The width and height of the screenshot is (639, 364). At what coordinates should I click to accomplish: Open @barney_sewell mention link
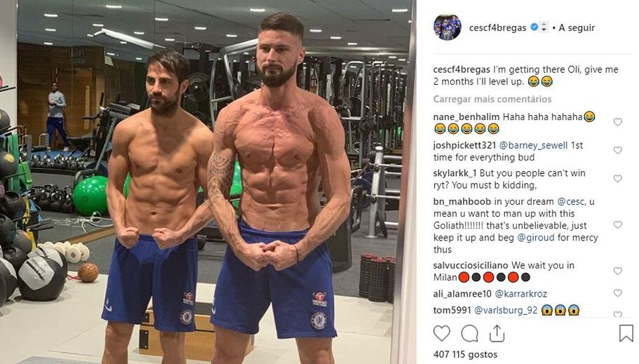point(533,145)
